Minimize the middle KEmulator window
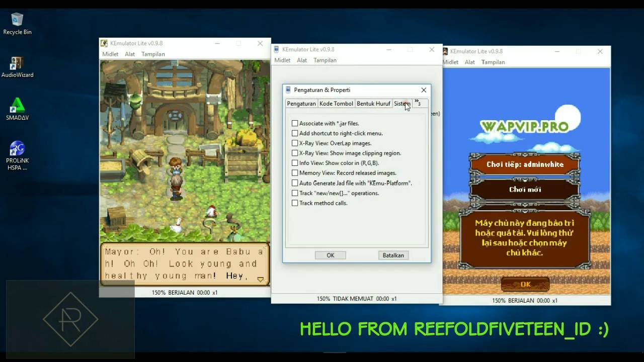 [388, 50]
